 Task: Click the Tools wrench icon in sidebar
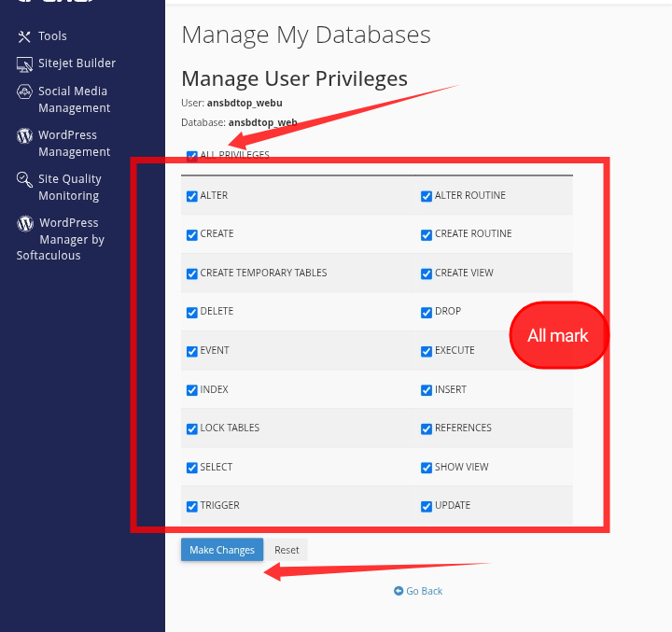coord(24,36)
